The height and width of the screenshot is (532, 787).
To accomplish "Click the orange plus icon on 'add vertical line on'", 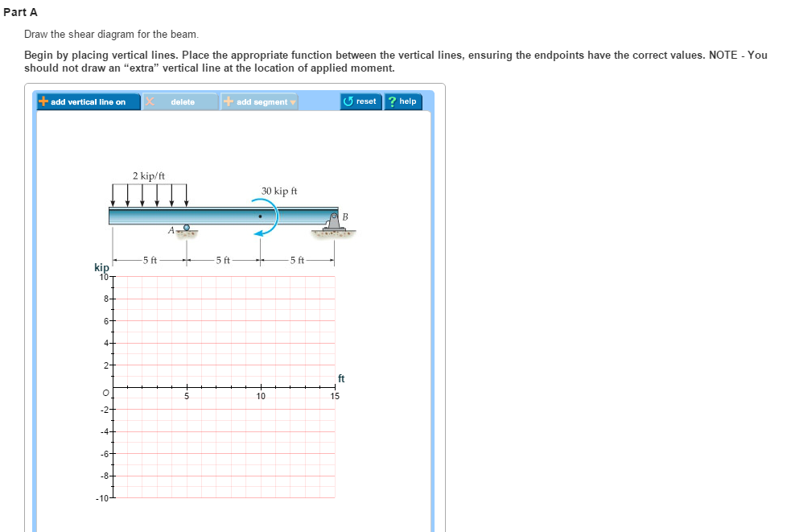I will (x=43, y=101).
